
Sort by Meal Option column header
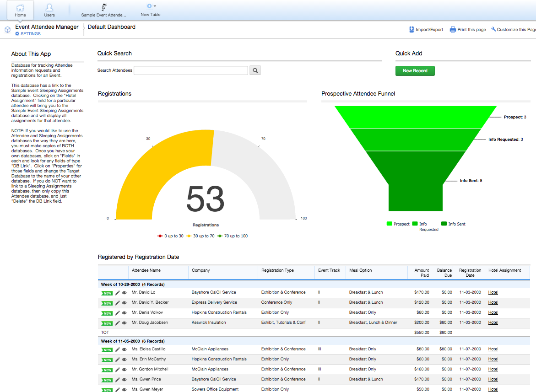(360, 270)
